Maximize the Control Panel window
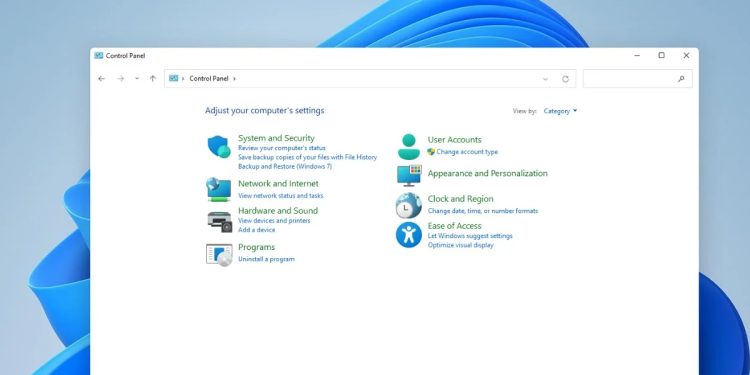Viewport: 750px width, 375px height. [x=662, y=55]
